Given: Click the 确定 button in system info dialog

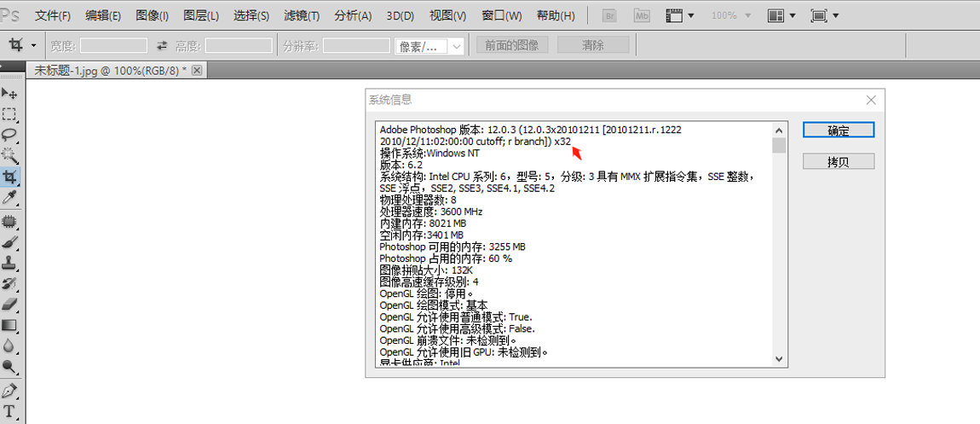Looking at the screenshot, I should [839, 131].
